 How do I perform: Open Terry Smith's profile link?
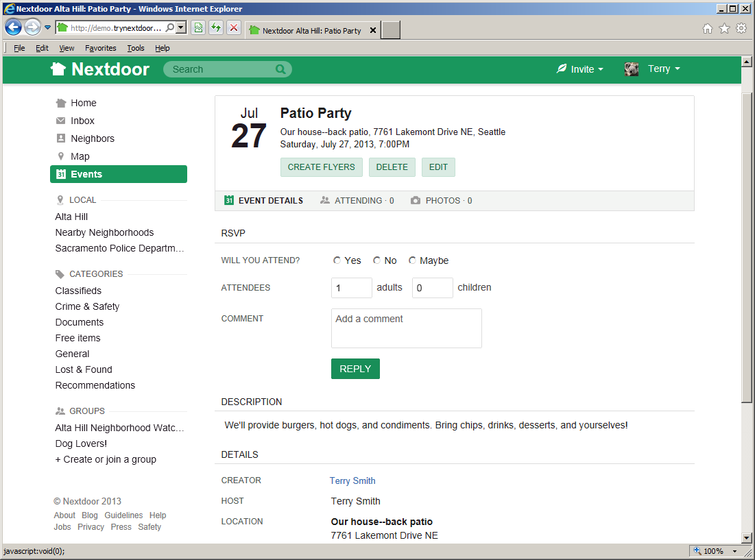(352, 480)
